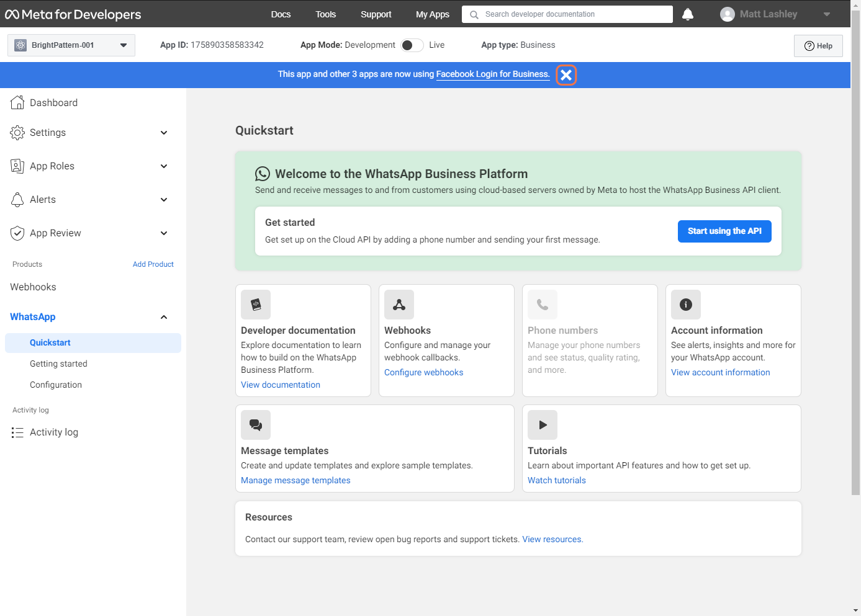Click the Developer documentation book icon
This screenshot has height=616, width=861.
pos(256,305)
